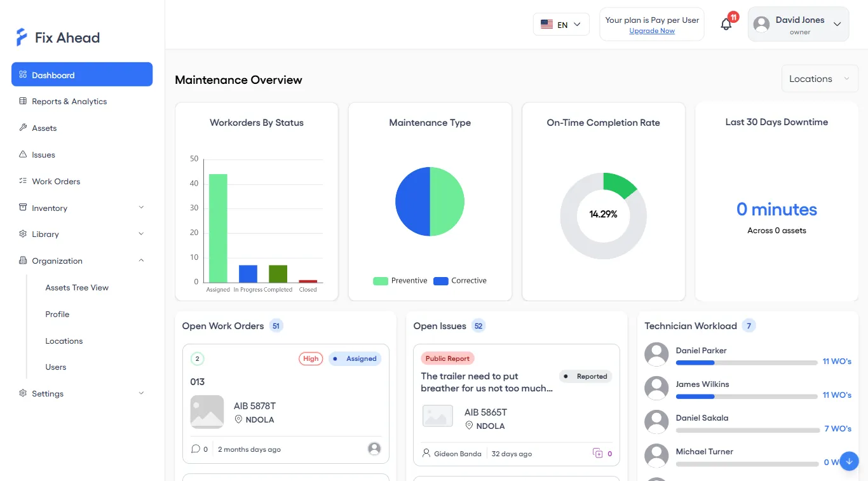868x481 pixels.
Task: Click the comment bubble on work order 013
Action: [196, 449]
